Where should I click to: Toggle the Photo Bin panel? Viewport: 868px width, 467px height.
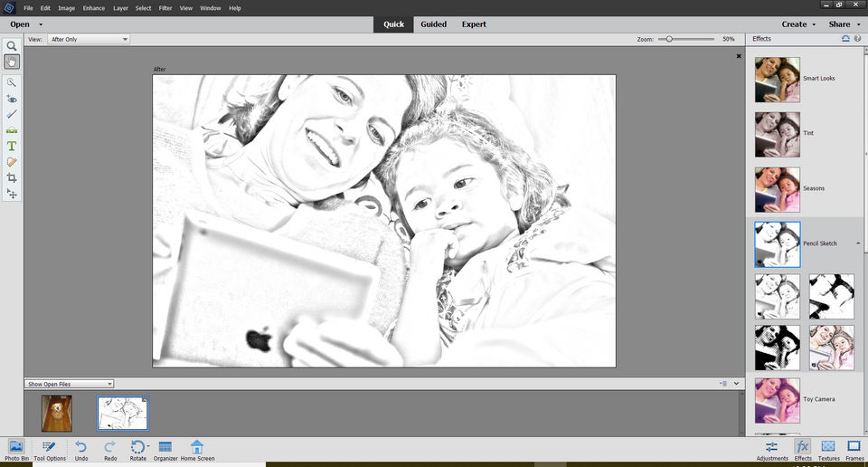point(16,450)
